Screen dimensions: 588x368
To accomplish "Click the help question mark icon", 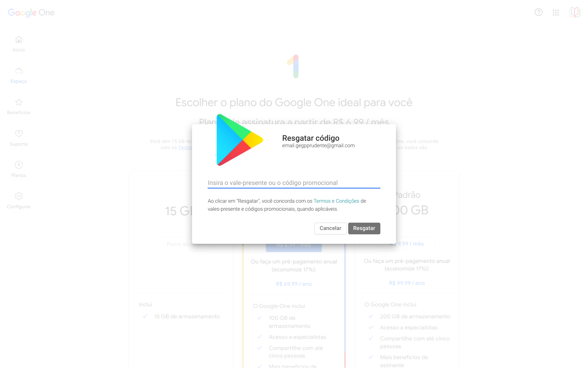I will (539, 13).
